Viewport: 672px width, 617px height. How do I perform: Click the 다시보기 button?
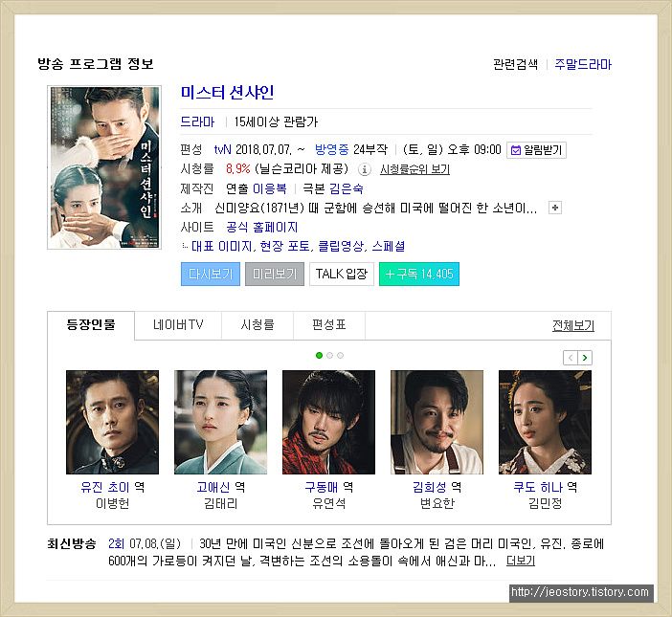tap(211, 274)
